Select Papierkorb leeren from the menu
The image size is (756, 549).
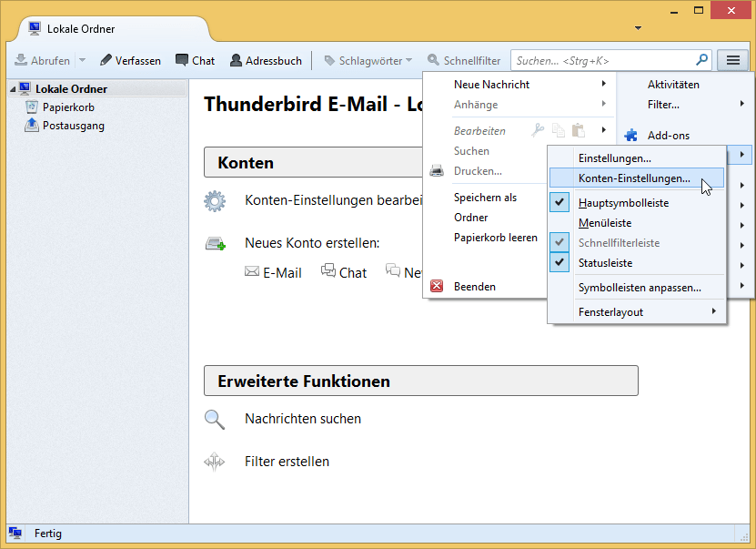click(495, 237)
